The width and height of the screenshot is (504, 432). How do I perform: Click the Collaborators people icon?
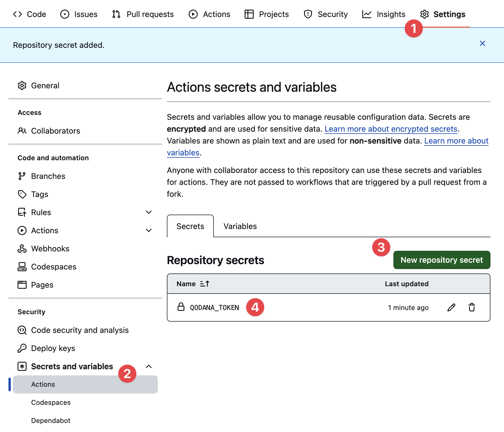pyautogui.click(x=22, y=131)
